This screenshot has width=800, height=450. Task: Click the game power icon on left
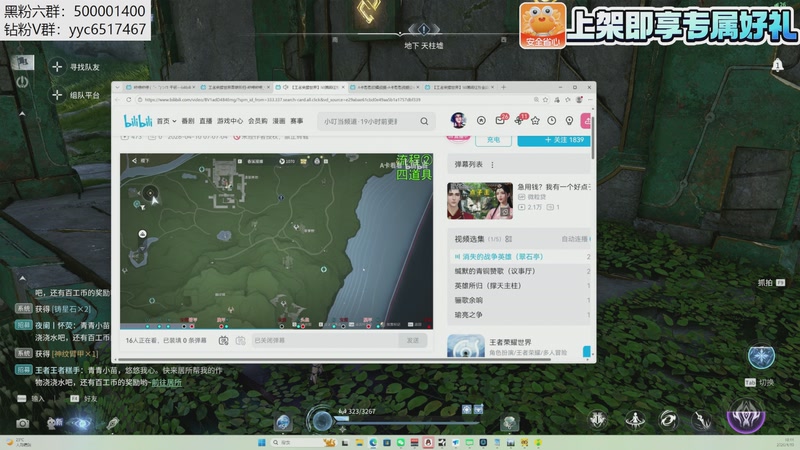coord(22,82)
